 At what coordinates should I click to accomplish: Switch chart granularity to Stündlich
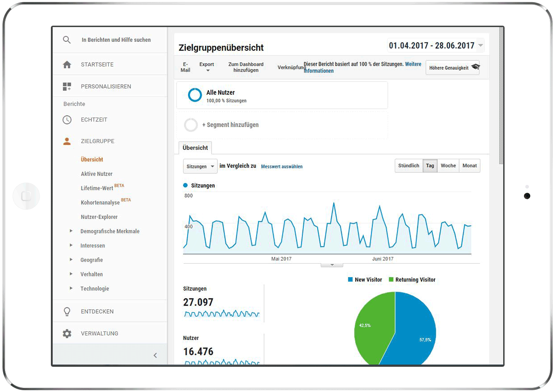[x=408, y=166]
